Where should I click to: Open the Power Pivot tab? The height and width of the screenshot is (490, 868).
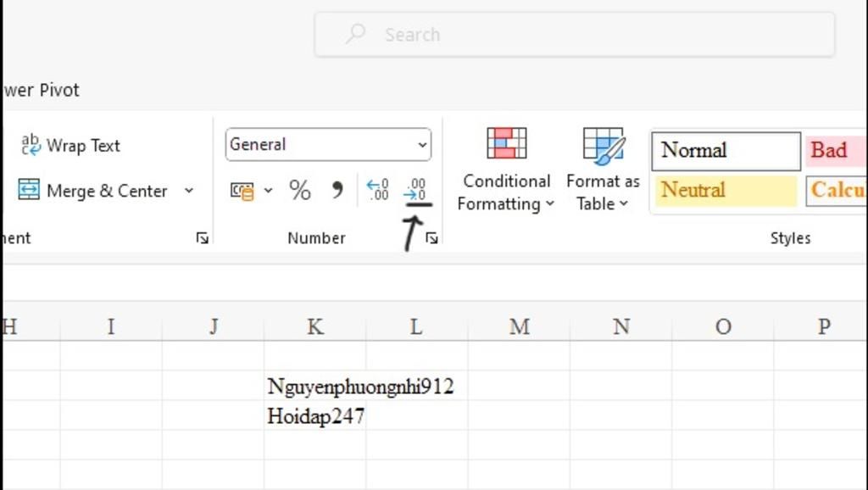[x=41, y=90]
